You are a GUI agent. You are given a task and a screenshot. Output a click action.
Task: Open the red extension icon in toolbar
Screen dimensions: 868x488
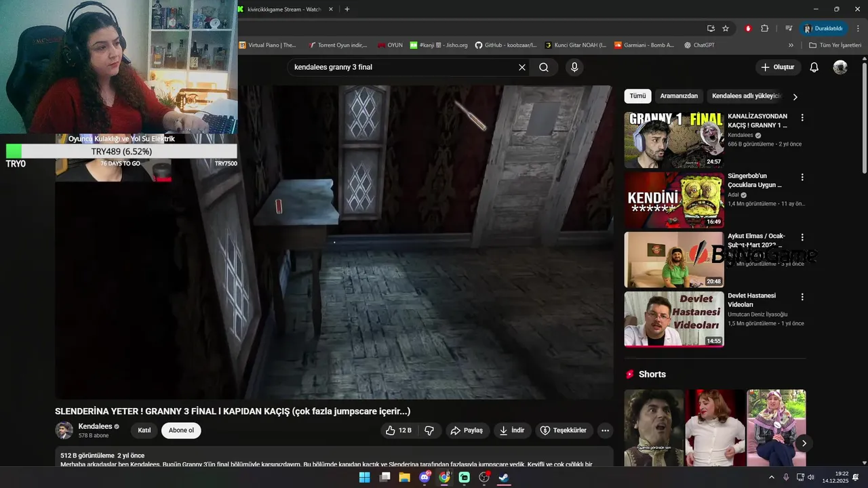click(x=749, y=28)
